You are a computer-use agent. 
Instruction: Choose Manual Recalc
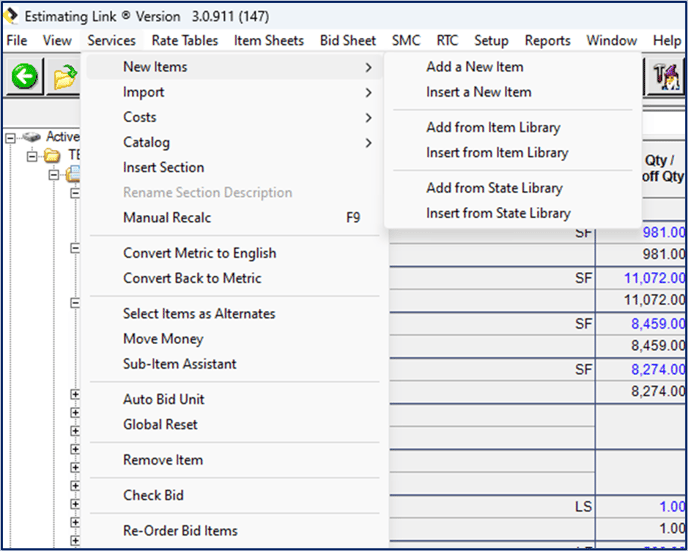(x=234, y=218)
